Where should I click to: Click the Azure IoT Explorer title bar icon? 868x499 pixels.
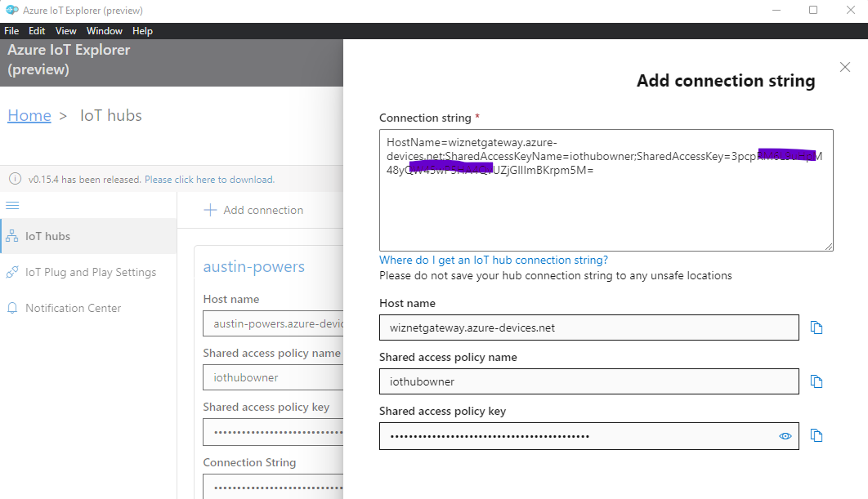(11, 10)
